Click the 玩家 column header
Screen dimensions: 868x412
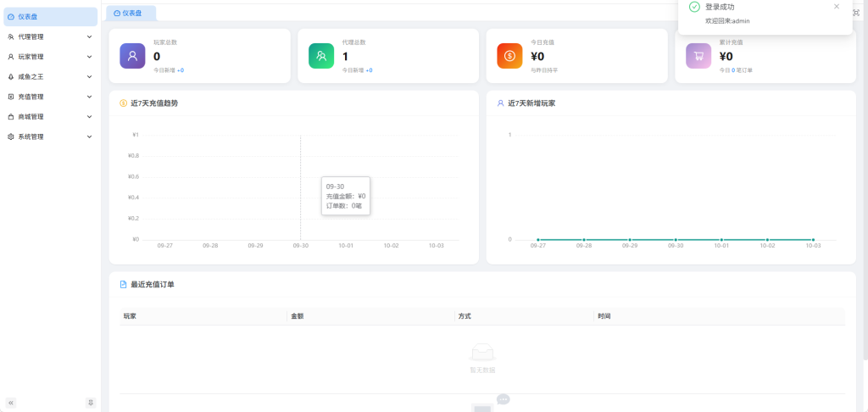[x=130, y=316]
